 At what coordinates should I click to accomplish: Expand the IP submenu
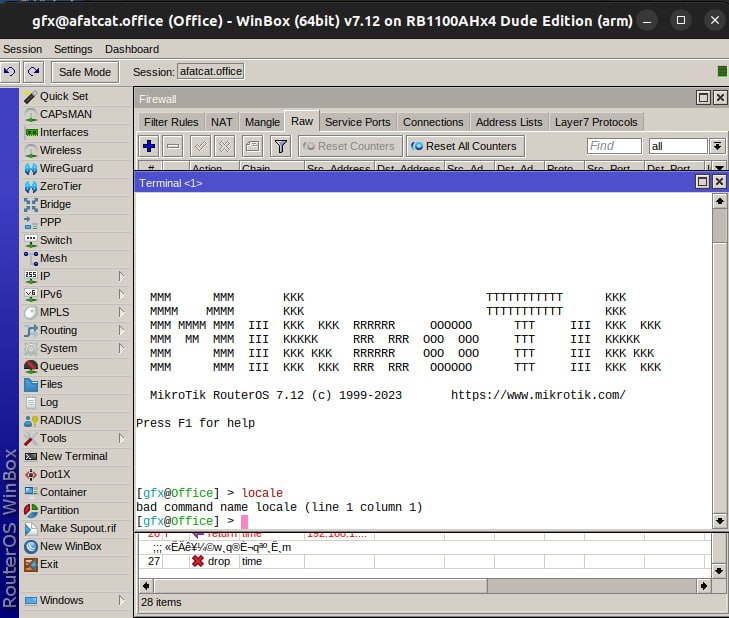click(121, 276)
